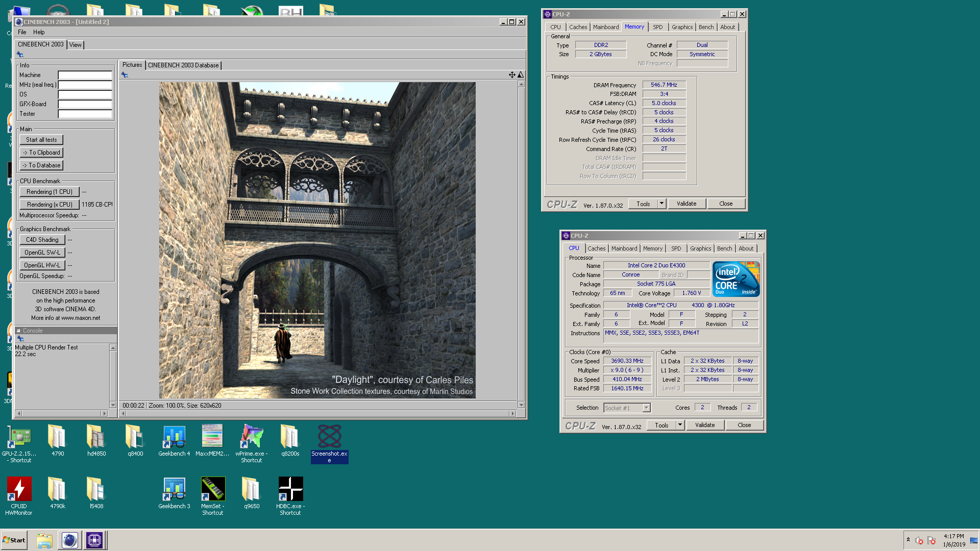Click the Windows Start button
Image resolution: width=980 pixels, height=551 pixels.
14,540
